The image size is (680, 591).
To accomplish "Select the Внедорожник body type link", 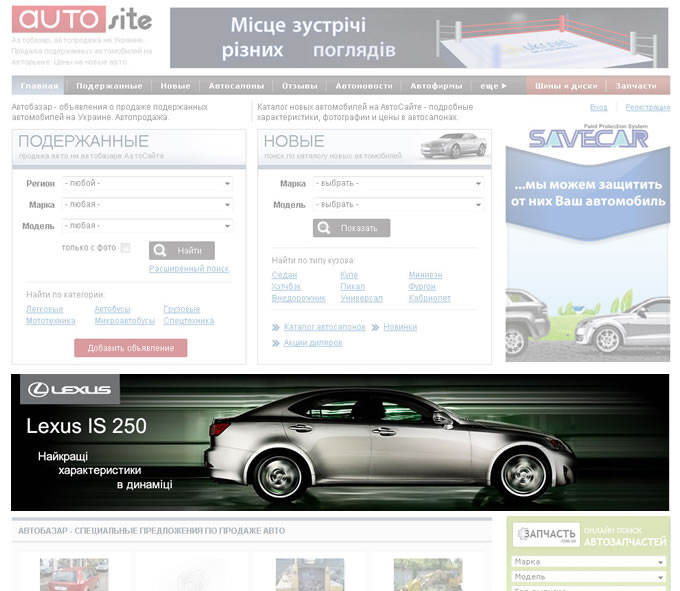I will pyautogui.click(x=298, y=298).
